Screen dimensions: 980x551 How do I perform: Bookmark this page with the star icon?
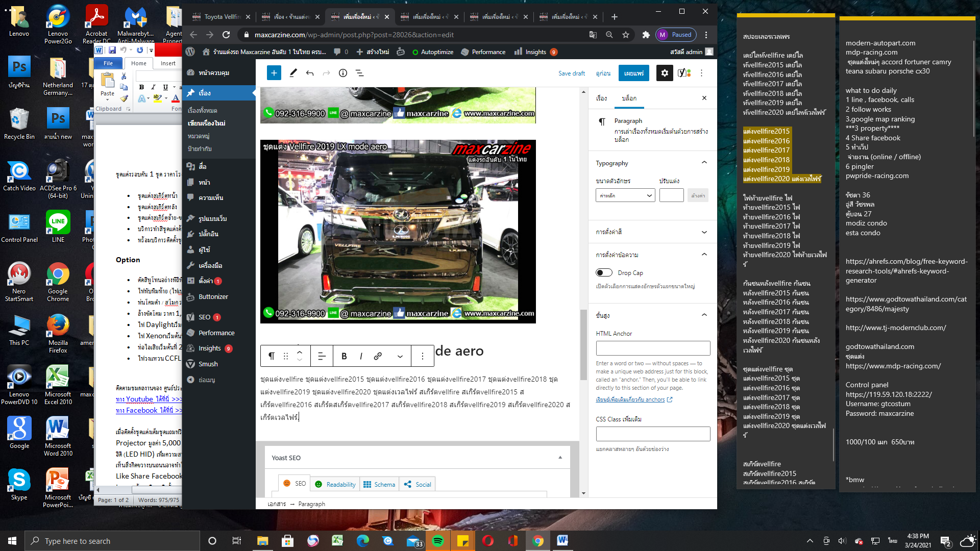pyautogui.click(x=626, y=35)
